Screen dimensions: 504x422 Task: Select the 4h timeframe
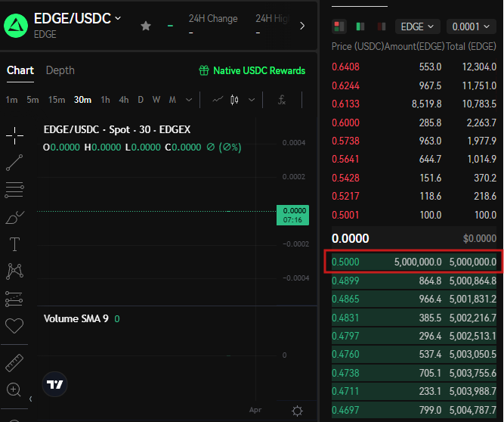point(124,100)
